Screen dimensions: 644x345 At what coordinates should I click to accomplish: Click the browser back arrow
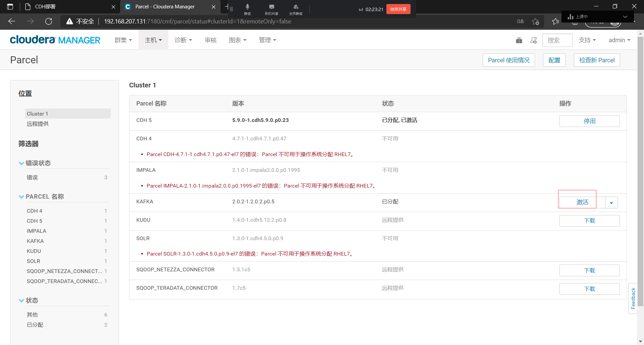[x=12, y=21]
